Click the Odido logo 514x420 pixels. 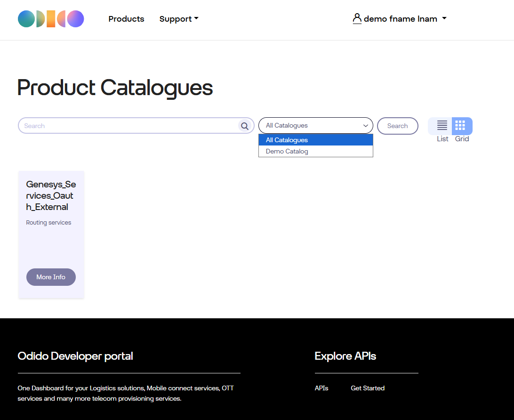pyautogui.click(x=51, y=19)
